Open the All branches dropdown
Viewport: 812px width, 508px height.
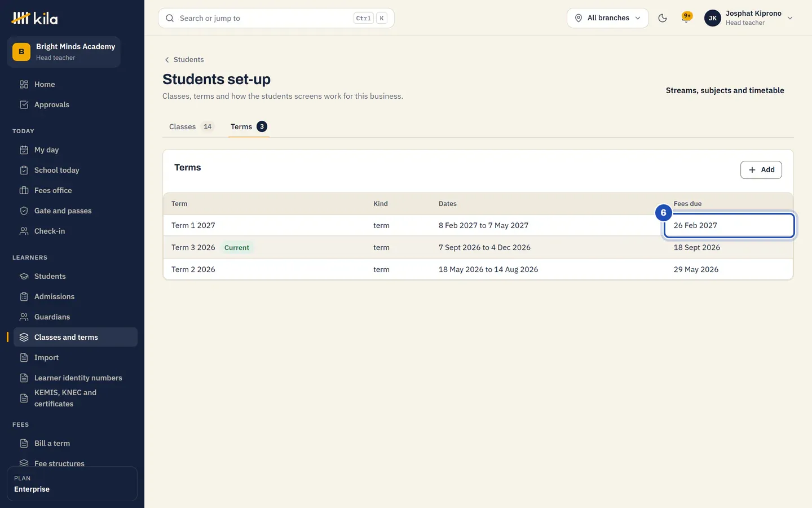(608, 18)
